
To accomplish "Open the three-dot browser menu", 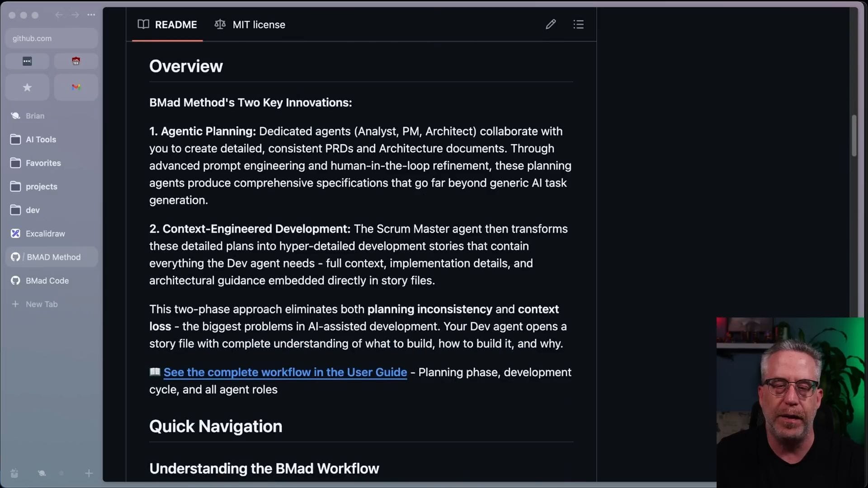I will click(91, 15).
